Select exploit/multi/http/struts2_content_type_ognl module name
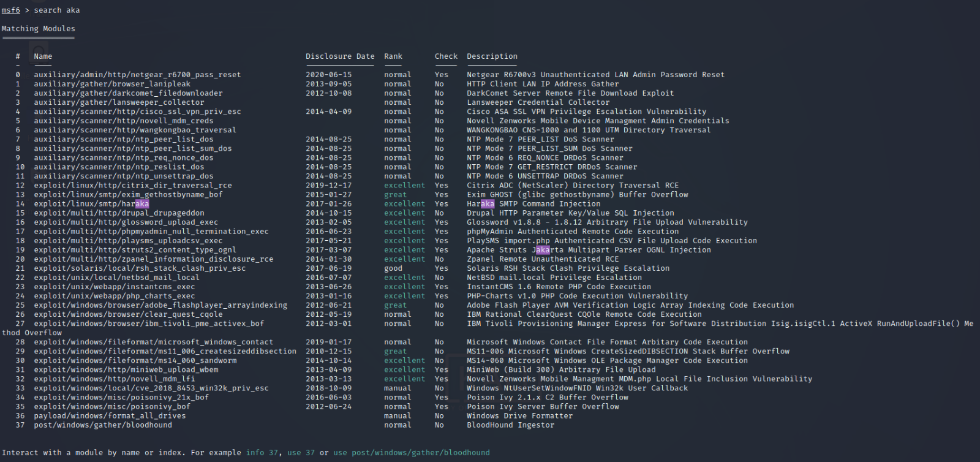The height and width of the screenshot is (462, 980). point(135,249)
